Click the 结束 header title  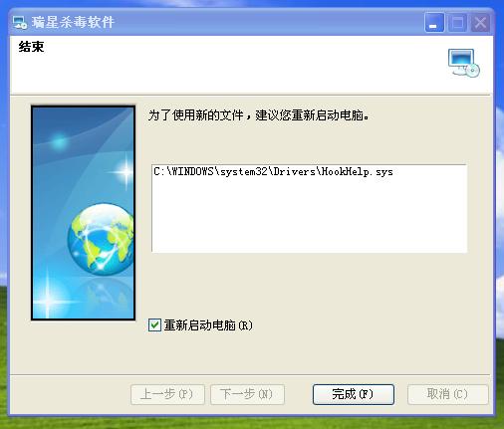31,47
